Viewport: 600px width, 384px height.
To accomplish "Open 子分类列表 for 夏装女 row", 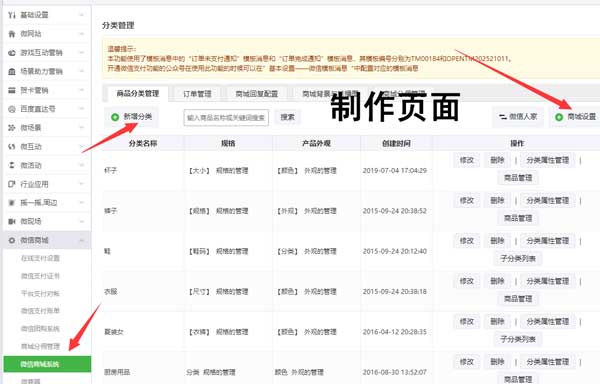I will pos(518,339).
